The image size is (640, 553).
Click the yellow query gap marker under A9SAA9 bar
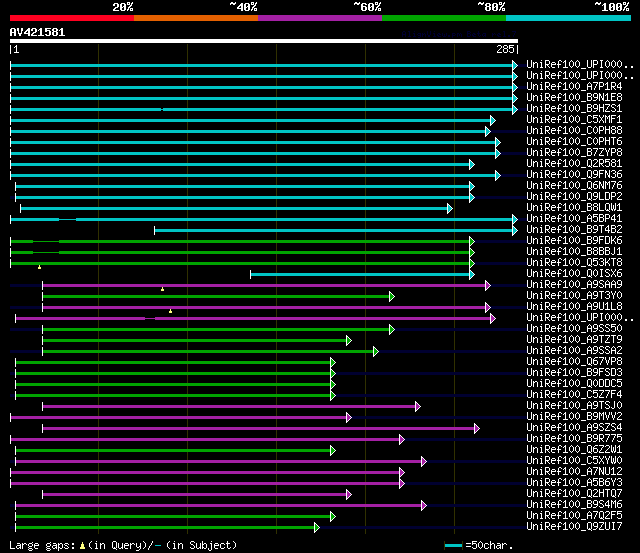coord(162,289)
